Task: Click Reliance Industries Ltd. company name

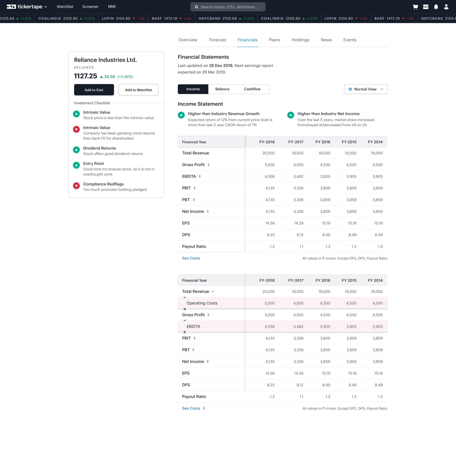Action: coord(105,60)
